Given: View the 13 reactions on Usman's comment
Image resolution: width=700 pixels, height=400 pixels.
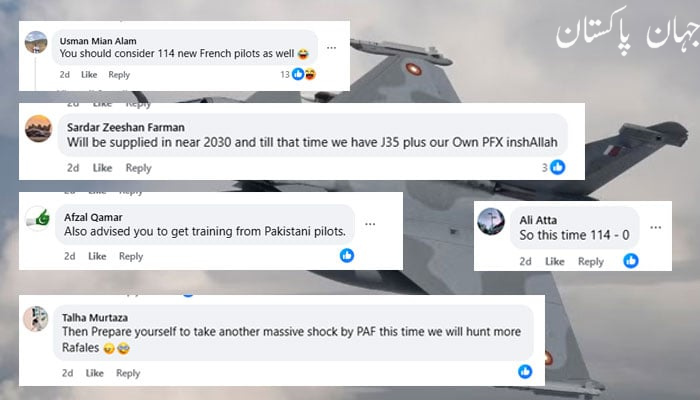Looking at the screenshot, I should [298, 74].
